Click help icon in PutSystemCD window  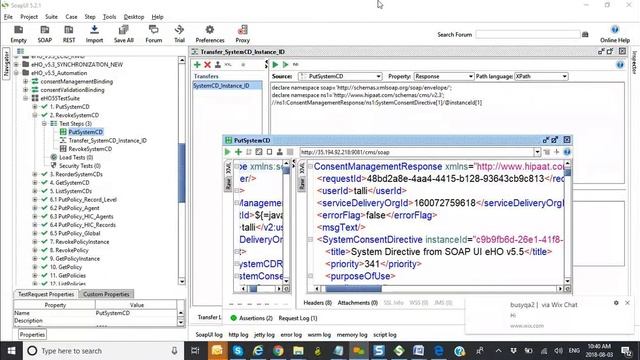(567, 152)
